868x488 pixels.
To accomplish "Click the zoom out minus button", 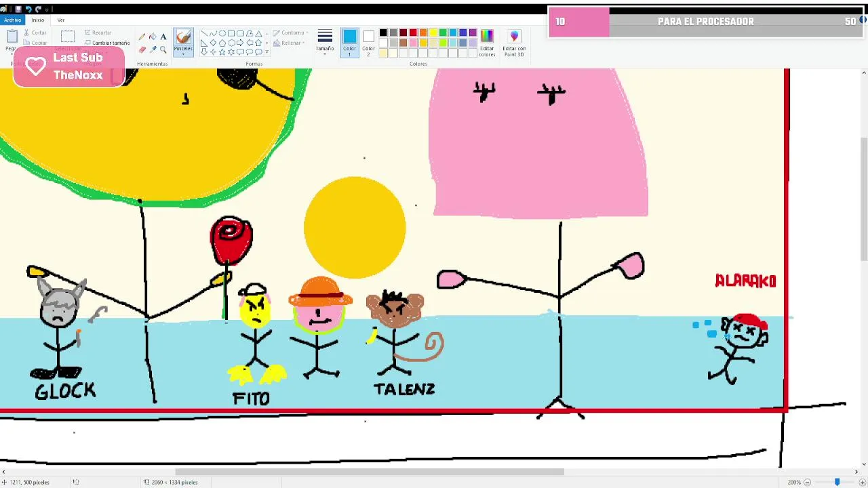I will (806, 482).
